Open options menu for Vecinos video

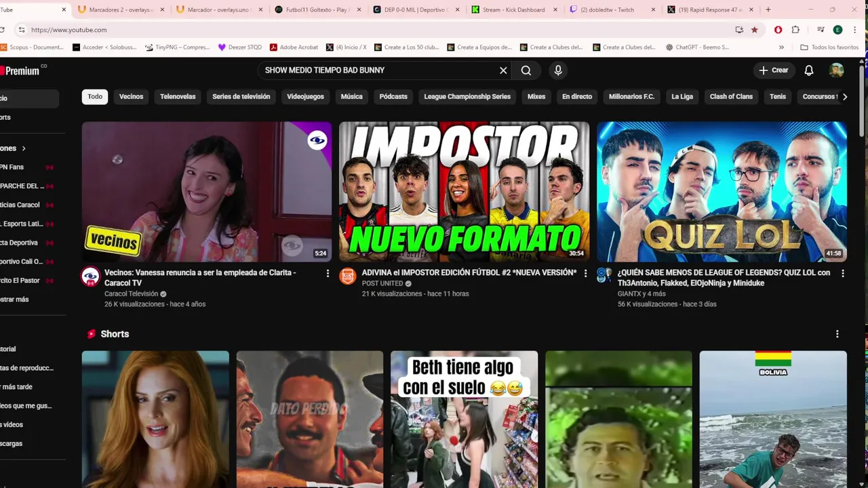click(x=328, y=273)
